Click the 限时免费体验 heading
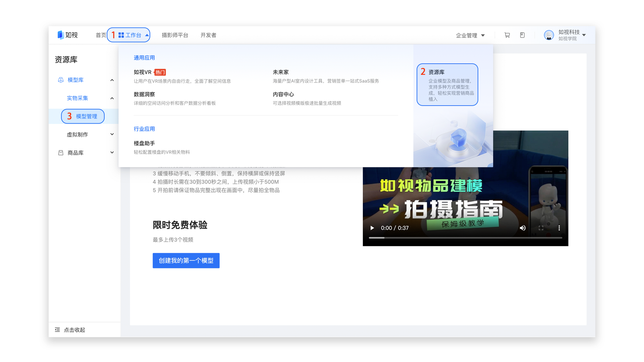Image resolution: width=644 pixels, height=362 pixels. coord(180,225)
